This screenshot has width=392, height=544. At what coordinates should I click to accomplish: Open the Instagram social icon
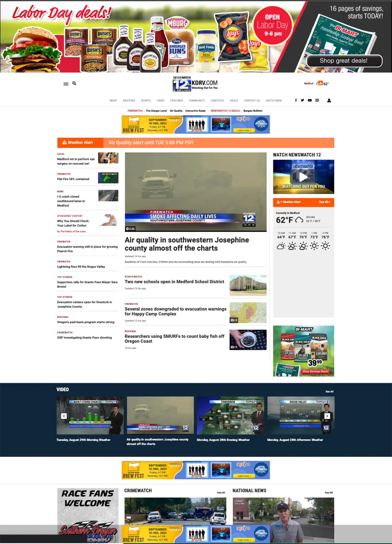pyautogui.click(x=317, y=100)
